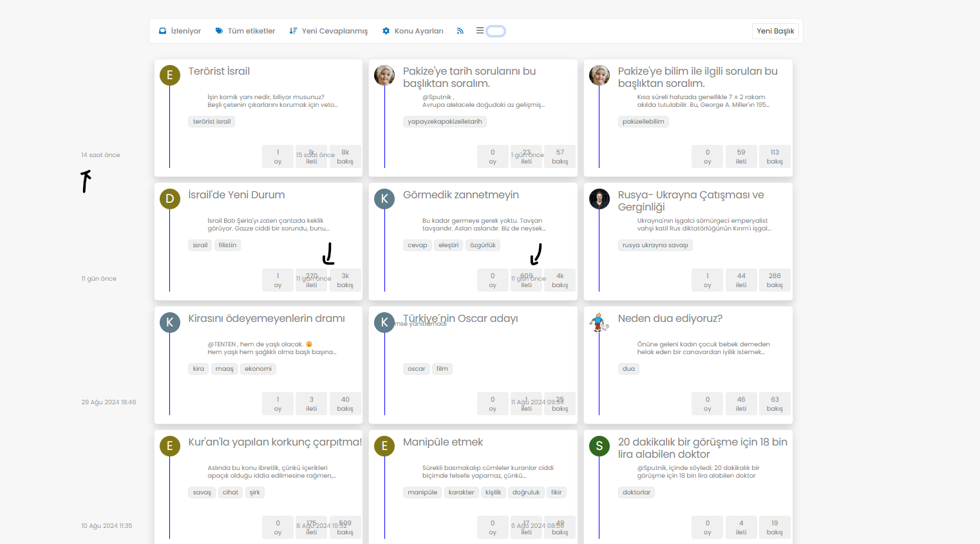Click the E avatar on Terörist İsrail
This screenshot has width=980, height=544.
pos(170,75)
